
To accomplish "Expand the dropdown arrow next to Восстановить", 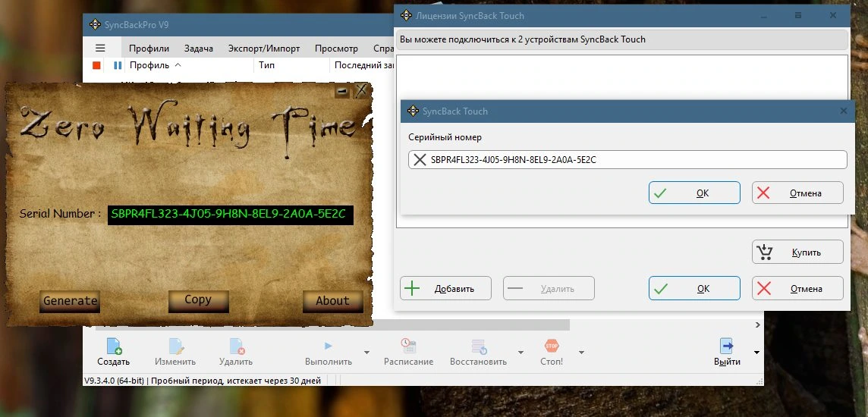I will click(520, 353).
